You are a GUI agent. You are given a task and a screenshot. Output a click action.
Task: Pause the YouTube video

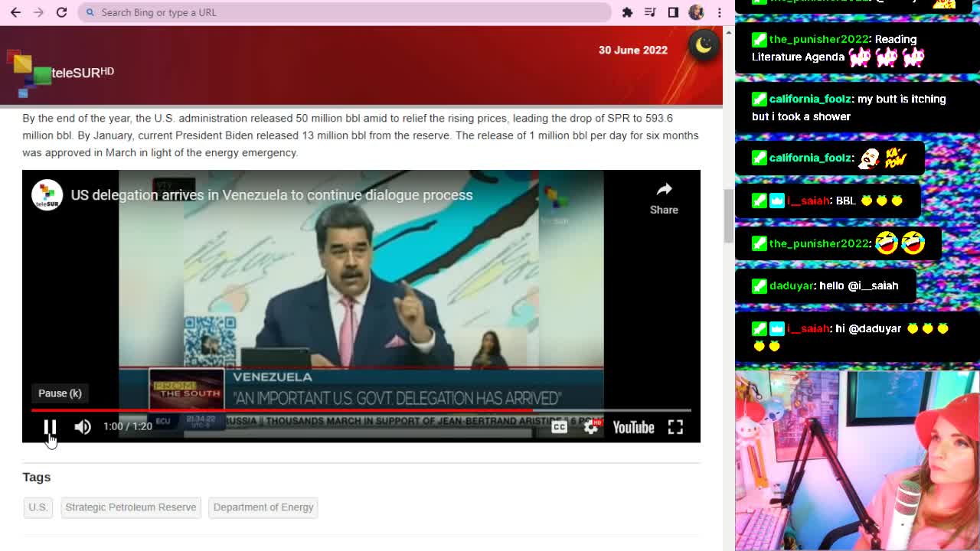pos(50,426)
